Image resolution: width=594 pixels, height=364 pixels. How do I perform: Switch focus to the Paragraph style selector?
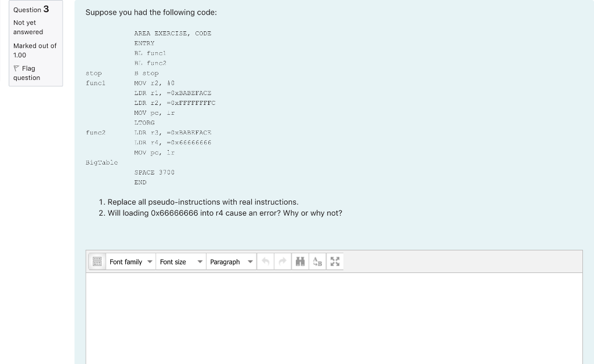[x=231, y=261]
